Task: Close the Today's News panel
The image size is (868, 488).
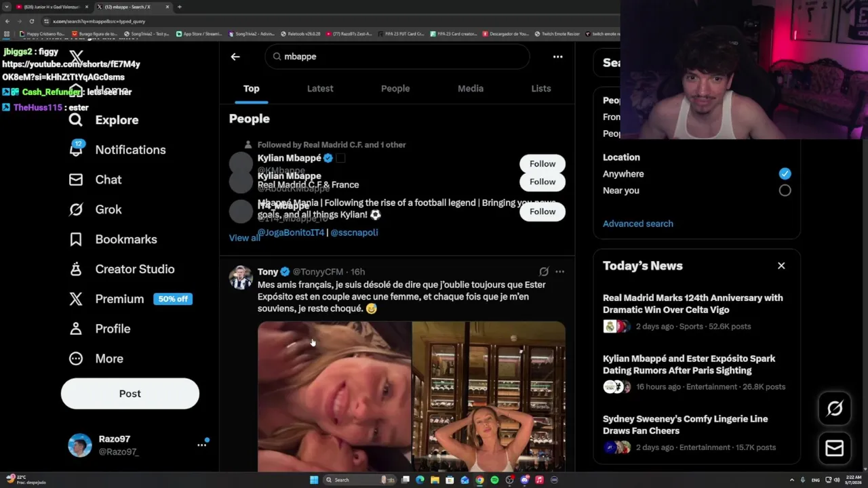Action: [x=781, y=266]
